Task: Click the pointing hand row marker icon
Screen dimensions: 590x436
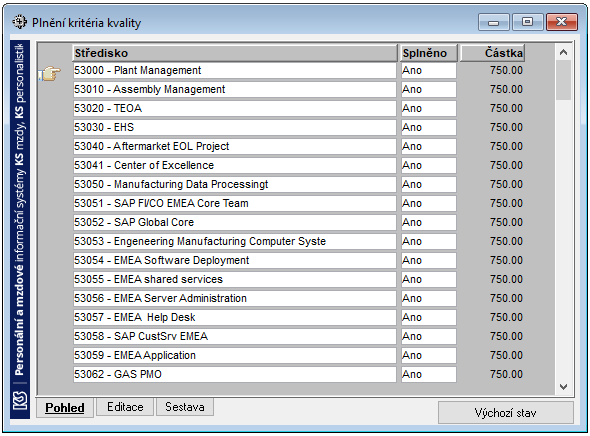Action: pyautogui.click(x=49, y=73)
